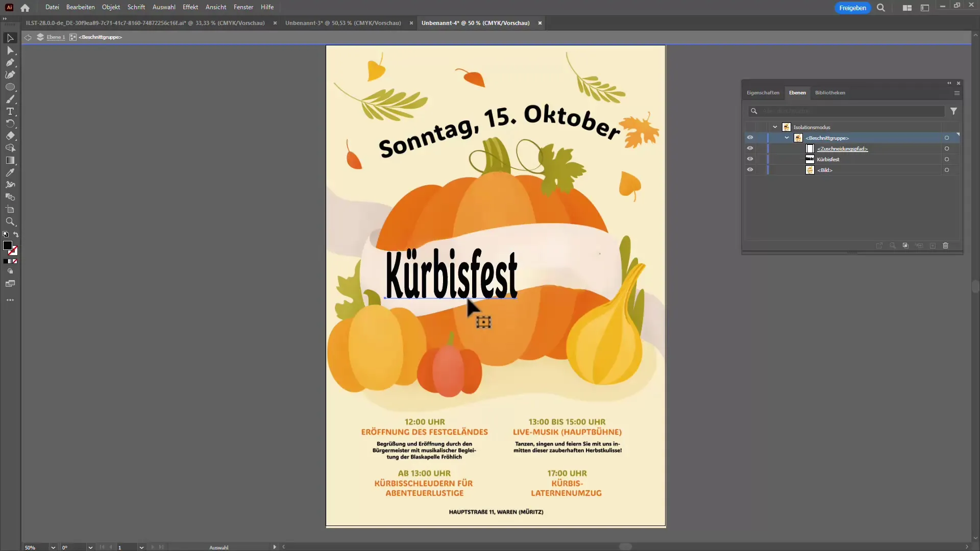Viewport: 980px width, 551px height.
Task: Select the Blend tool
Action: pyautogui.click(x=10, y=197)
